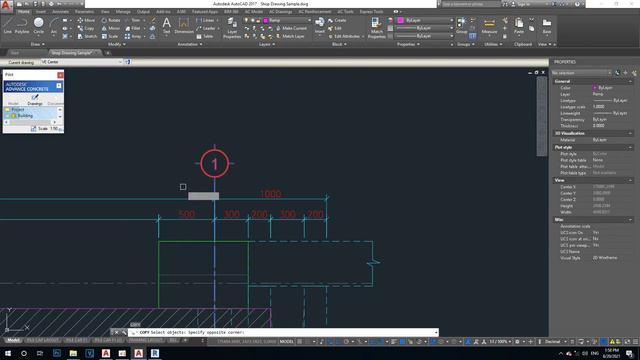Collapse the Plot style section
This screenshot has width=640, height=360.
point(630,147)
